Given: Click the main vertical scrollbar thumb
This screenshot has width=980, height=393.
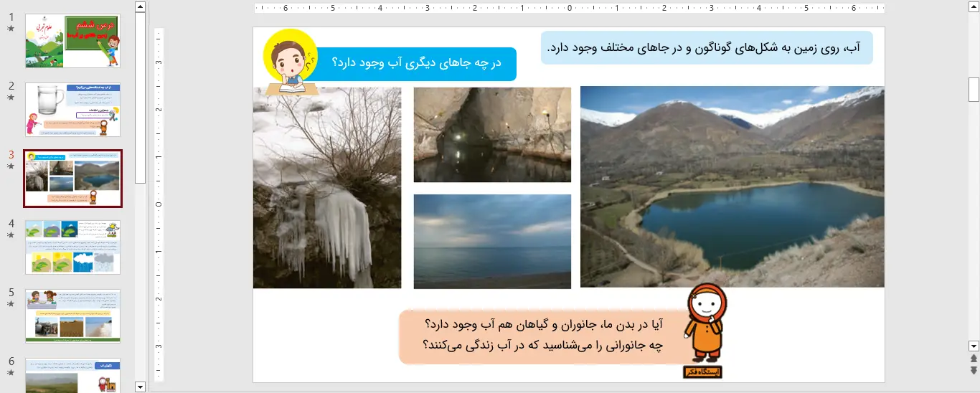Looking at the screenshot, I should coord(974,90).
